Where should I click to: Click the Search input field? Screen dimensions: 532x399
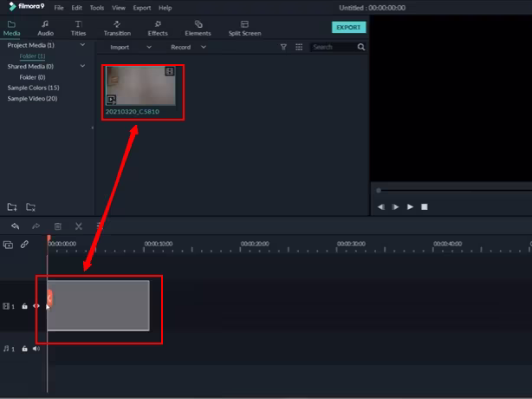click(334, 47)
